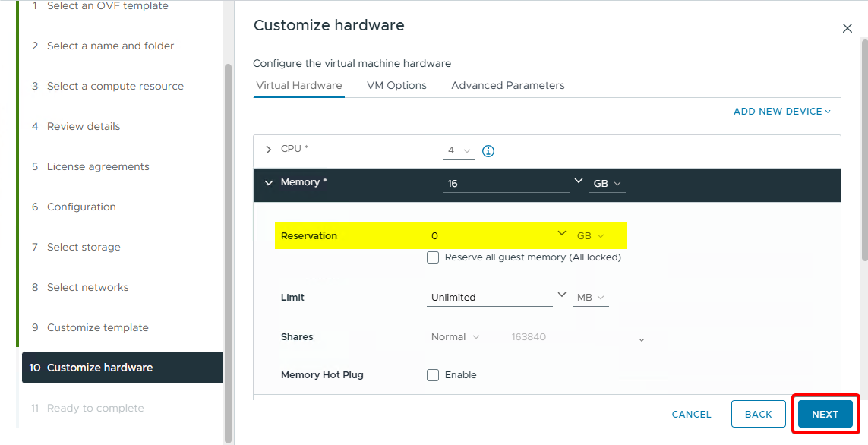The height and width of the screenshot is (445, 868).
Task: Open the Shares level Normal dropdown
Action: point(455,337)
